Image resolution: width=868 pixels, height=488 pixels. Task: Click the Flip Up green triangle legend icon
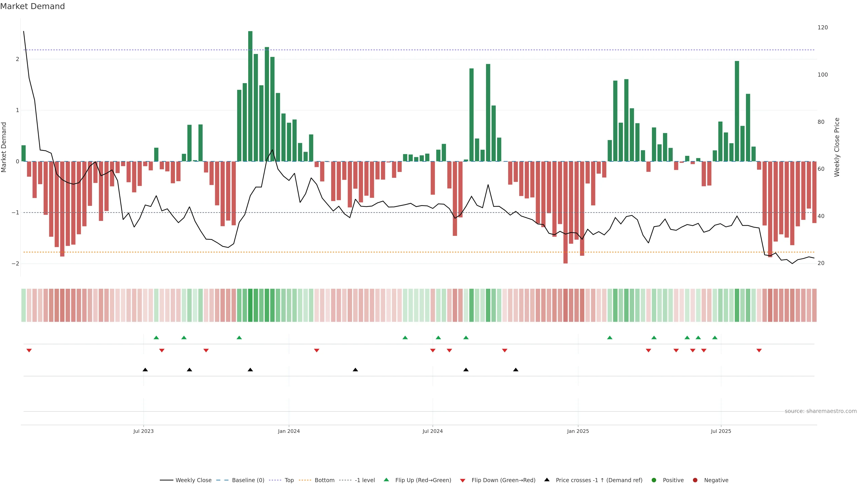click(387, 480)
